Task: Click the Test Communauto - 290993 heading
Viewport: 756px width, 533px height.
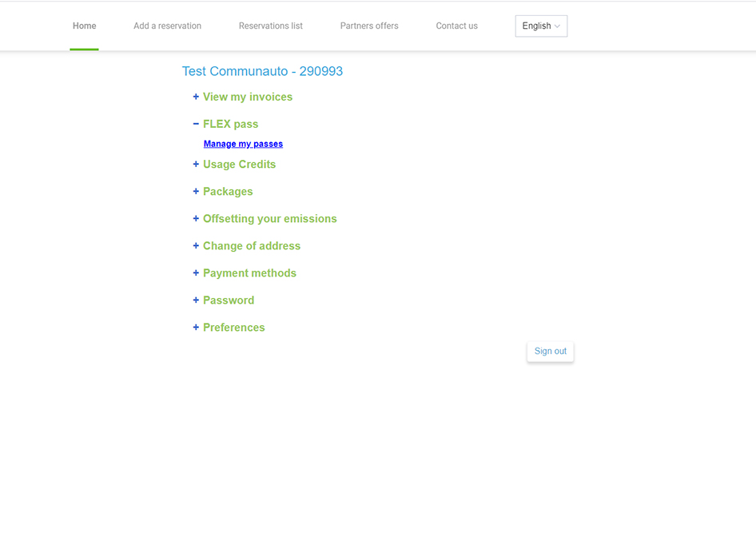Action: [x=262, y=71]
